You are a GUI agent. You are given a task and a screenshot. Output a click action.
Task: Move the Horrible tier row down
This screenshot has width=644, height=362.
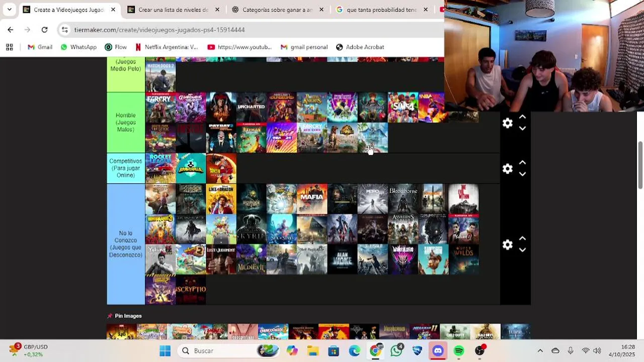(x=522, y=129)
